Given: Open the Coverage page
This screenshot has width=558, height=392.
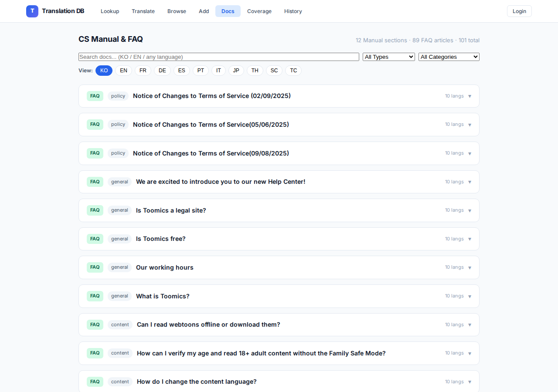Looking at the screenshot, I should pyautogui.click(x=259, y=11).
